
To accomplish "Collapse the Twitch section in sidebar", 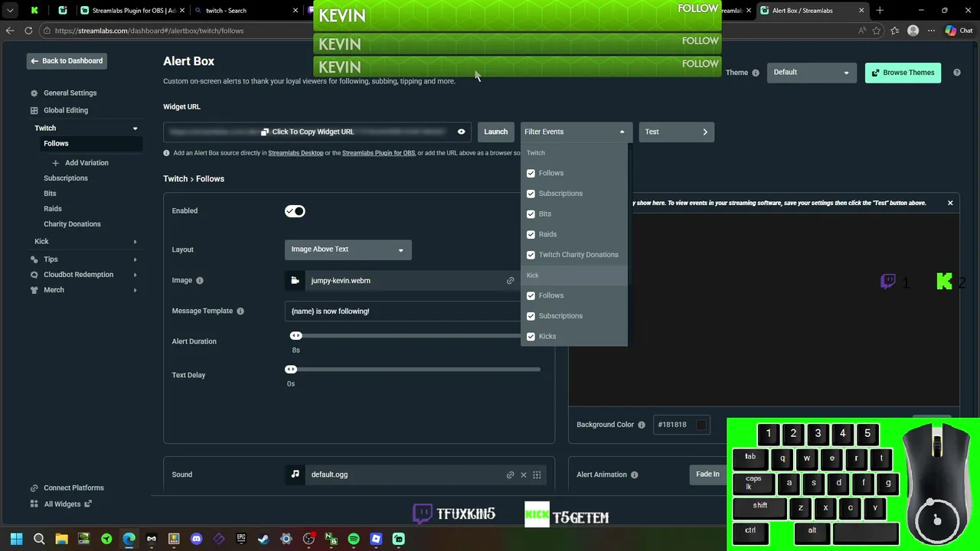I will (135, 129).
